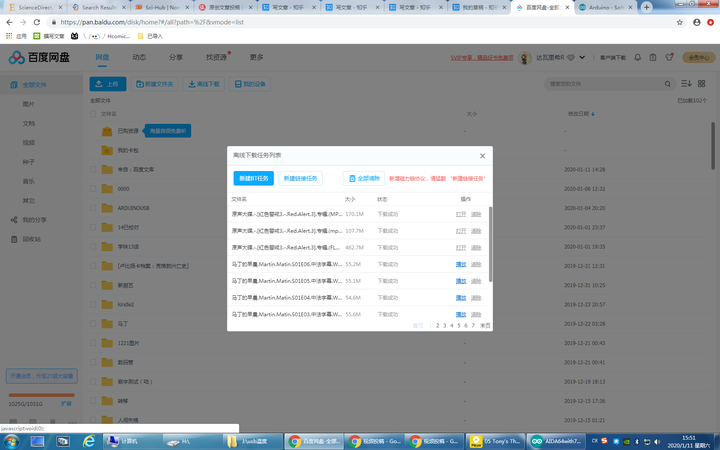
Task: Go to page 5 of task list
Action: [x=458, y=326]
